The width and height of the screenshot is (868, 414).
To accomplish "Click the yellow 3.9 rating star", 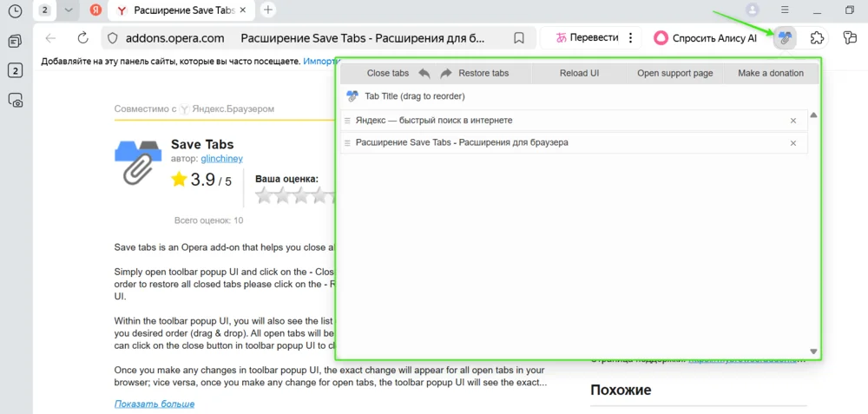I will pos(179,180).
